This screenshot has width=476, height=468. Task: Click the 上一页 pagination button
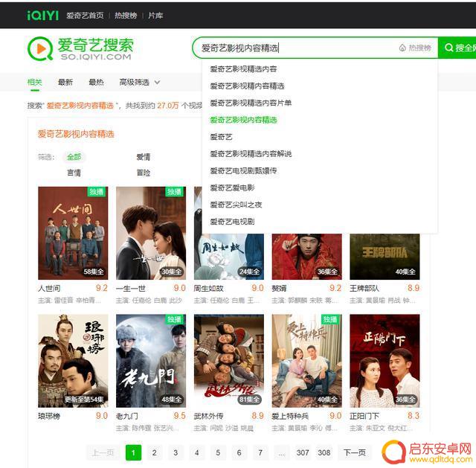(103, 453)
